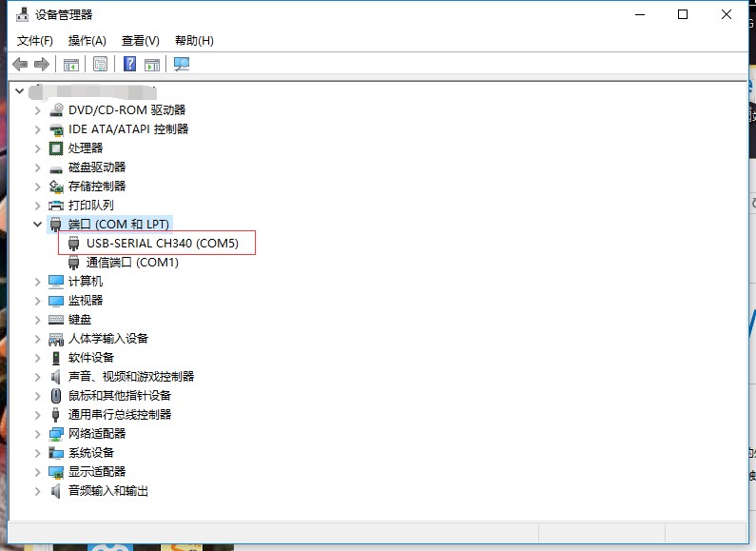Click the IDE ATA/ATAPI controller icon
The height and width of the screenshot is (551, 756).
pos(56,129)
